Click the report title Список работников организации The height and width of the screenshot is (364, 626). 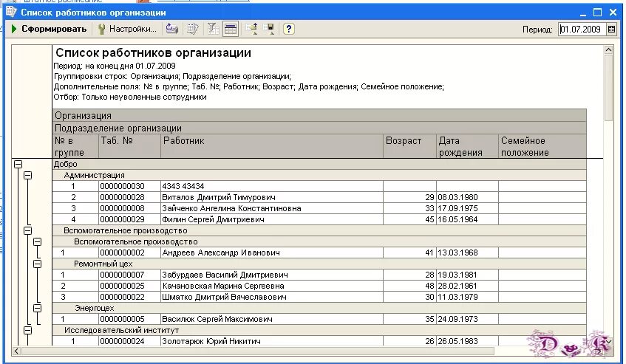click(153, 52)
